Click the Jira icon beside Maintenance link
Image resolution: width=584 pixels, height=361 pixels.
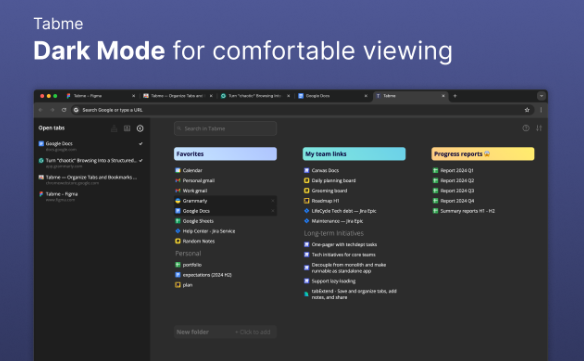coord(307,221)
